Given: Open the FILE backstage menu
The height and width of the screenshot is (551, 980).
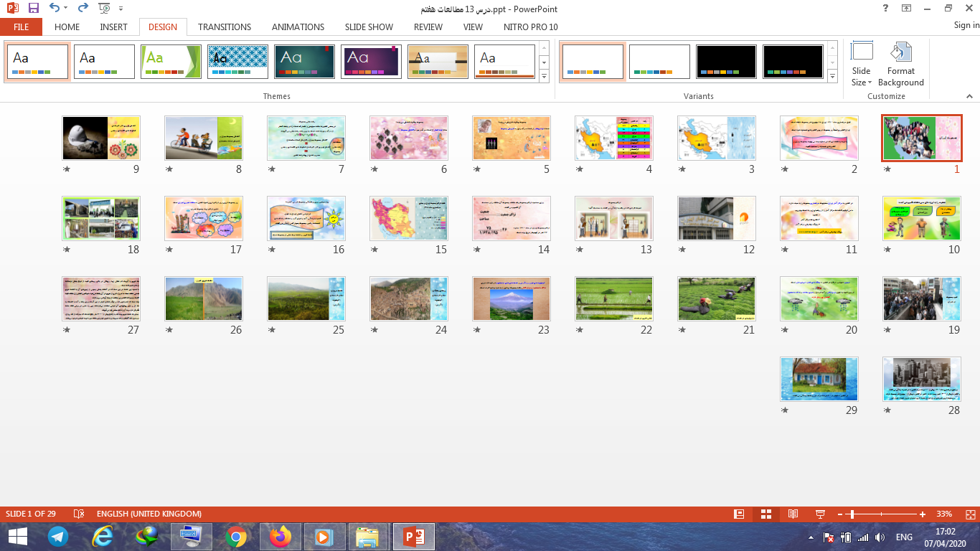Looking at the screenshot, I should (x=21, y=27).
